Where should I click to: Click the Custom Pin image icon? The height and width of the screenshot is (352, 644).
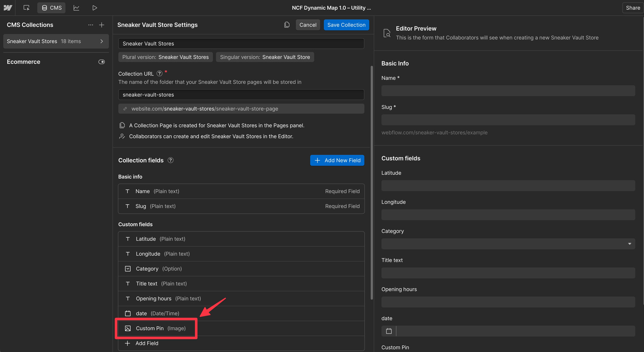pyautogui.click(x=128, y=328)
